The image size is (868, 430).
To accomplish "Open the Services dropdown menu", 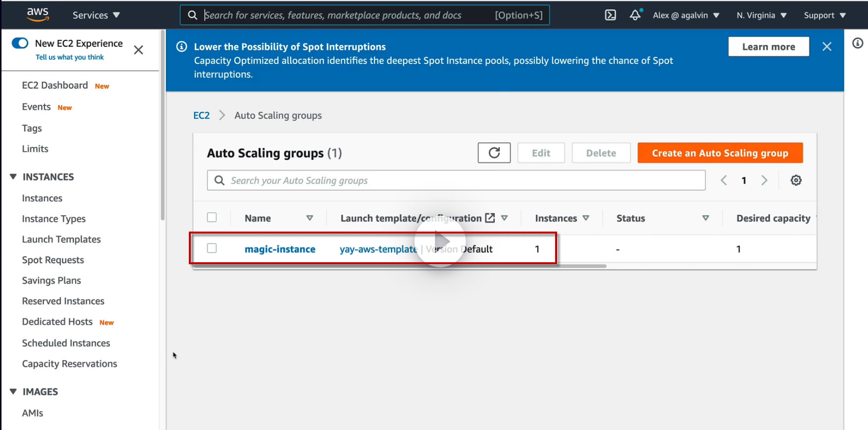I will (96, 15).
